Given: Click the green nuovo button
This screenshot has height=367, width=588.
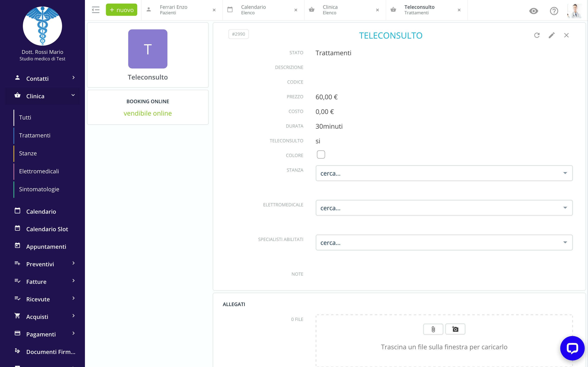Looking at the screenshot, I should coord(121,10).
